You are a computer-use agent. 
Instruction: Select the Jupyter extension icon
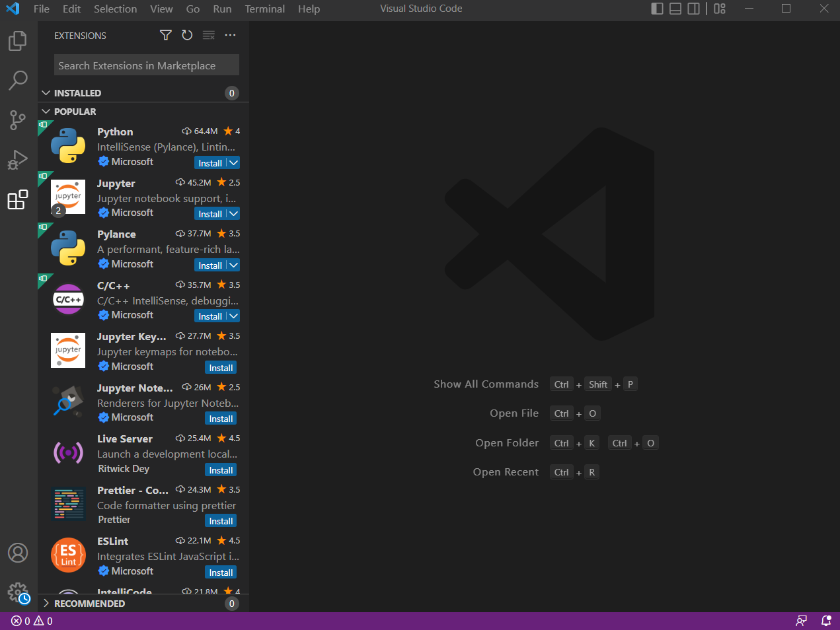coord(68,197)
